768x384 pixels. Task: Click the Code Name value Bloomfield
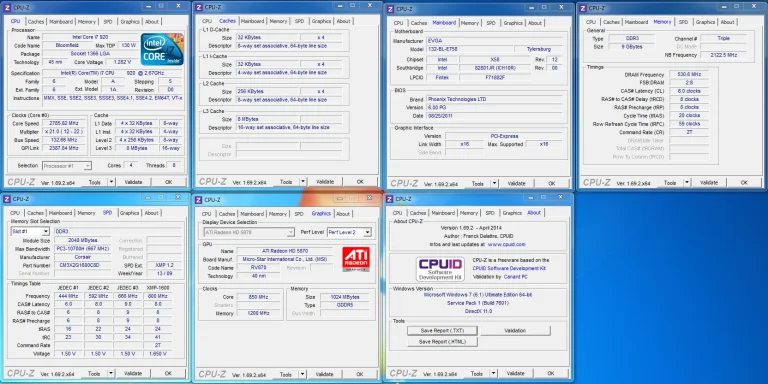tap(67, 46)
